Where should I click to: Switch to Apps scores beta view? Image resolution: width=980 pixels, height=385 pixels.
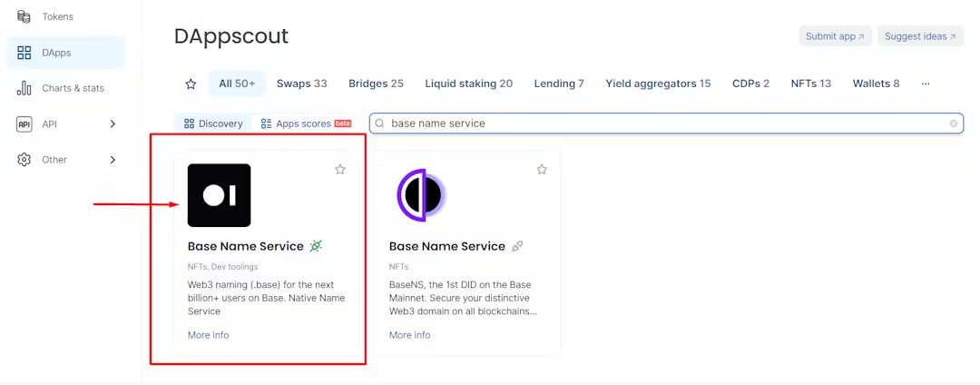(307, 123)
